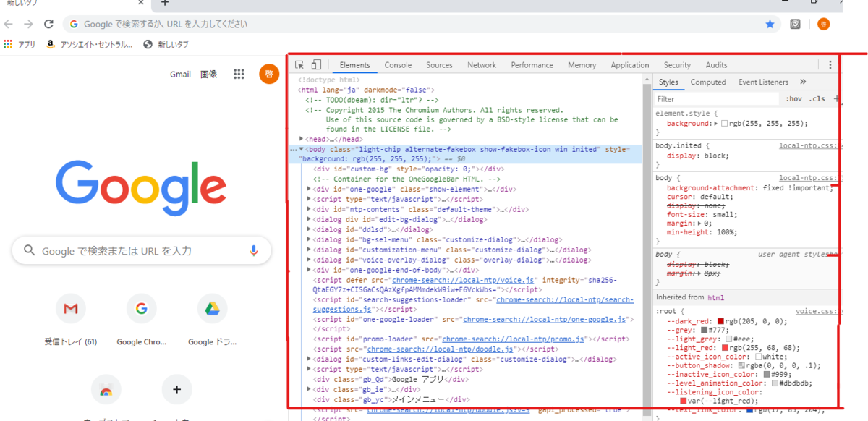
Task: Collapse the body element node
Action: point(301,149)
